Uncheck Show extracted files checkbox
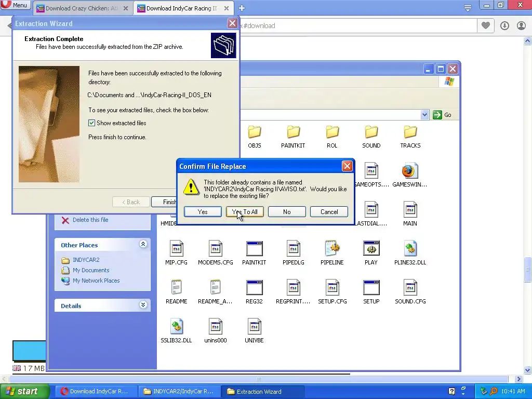 [91, 123]
